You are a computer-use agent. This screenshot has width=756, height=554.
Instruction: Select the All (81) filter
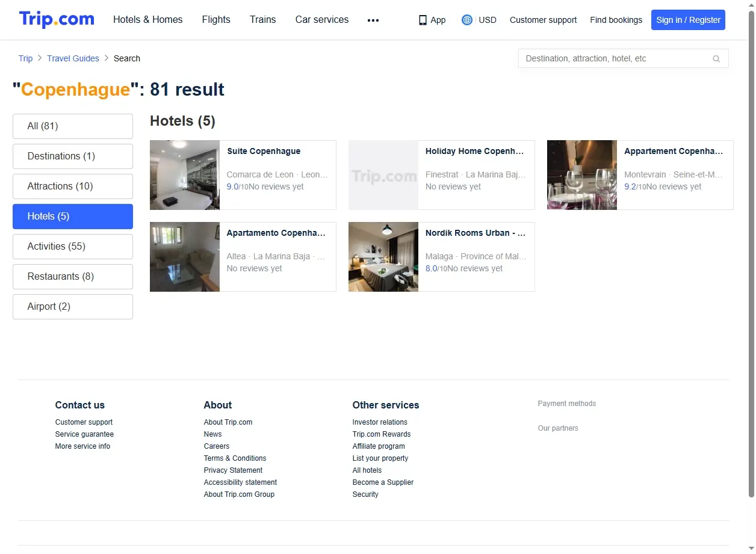(73, 126)
